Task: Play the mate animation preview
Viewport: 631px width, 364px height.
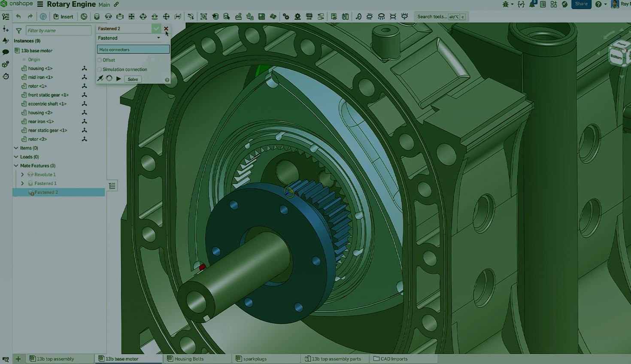Action: (118, 79)
